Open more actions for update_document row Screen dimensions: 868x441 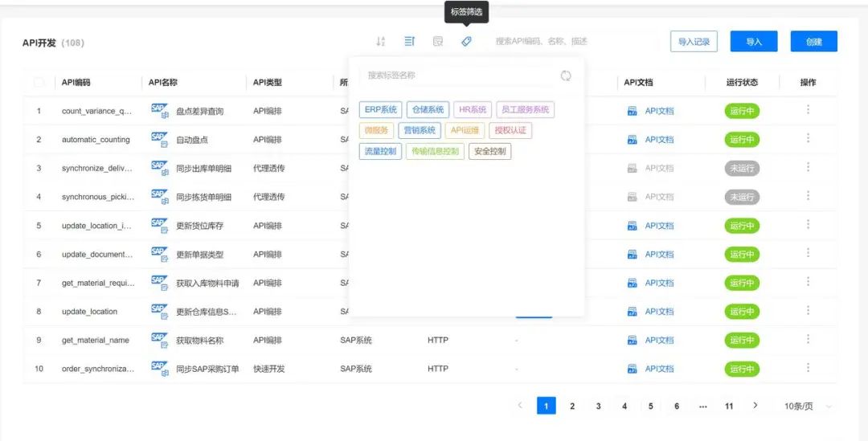809,253
